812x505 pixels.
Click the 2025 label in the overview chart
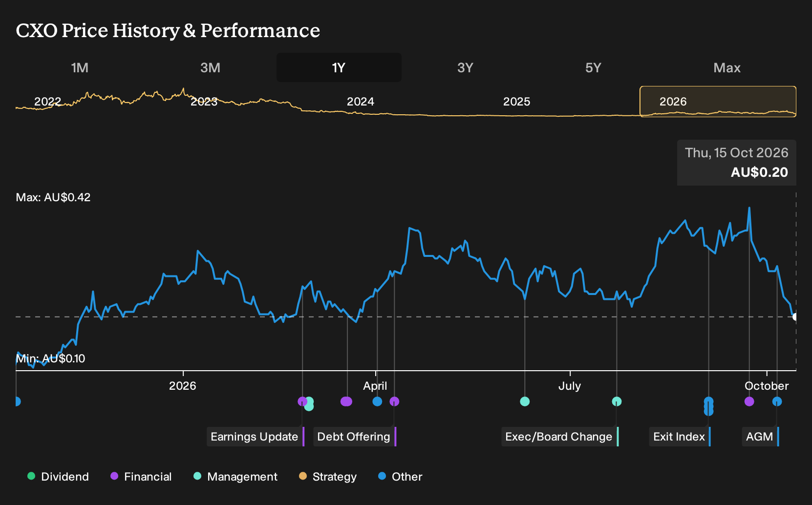tap(516, 102)
